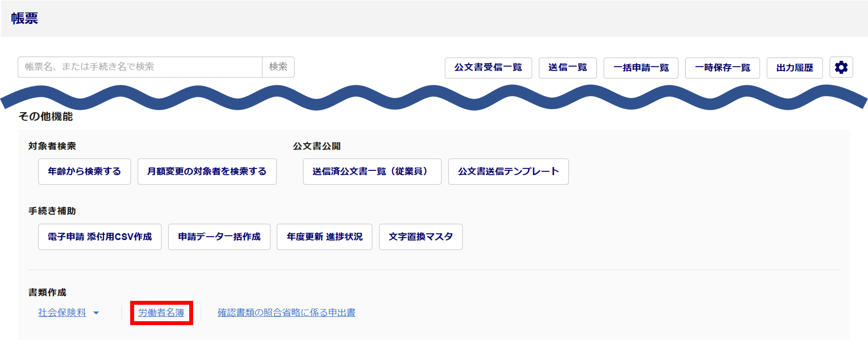
Task: Open 公文書受信一覧 list
Action: point(488,68)
